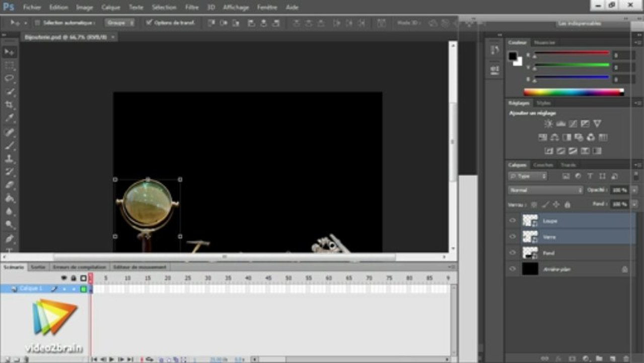The width and height of the screenshot is (644, 363).
Task: Hide the Arrière-plan layer
Action: [513, 269]
